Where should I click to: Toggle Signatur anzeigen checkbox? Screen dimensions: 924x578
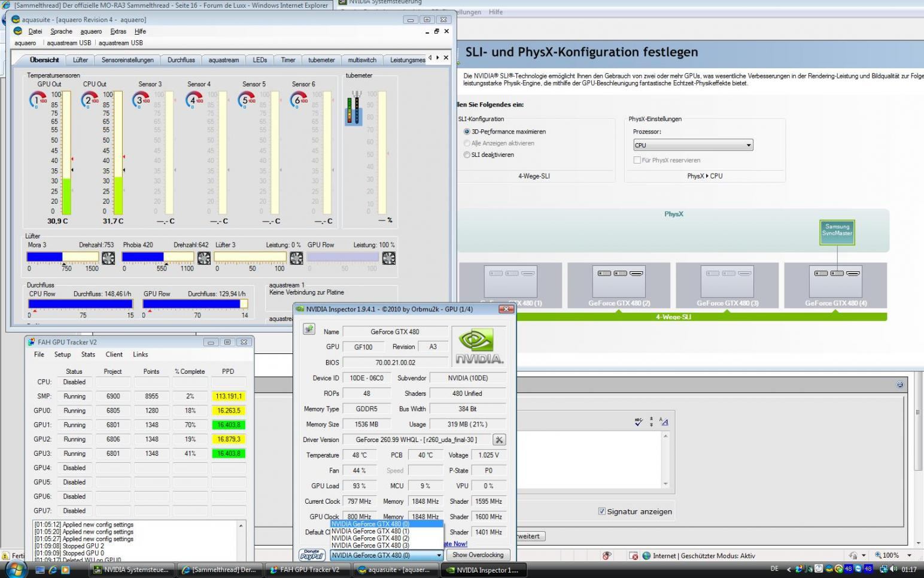click(x=602, y=511)
